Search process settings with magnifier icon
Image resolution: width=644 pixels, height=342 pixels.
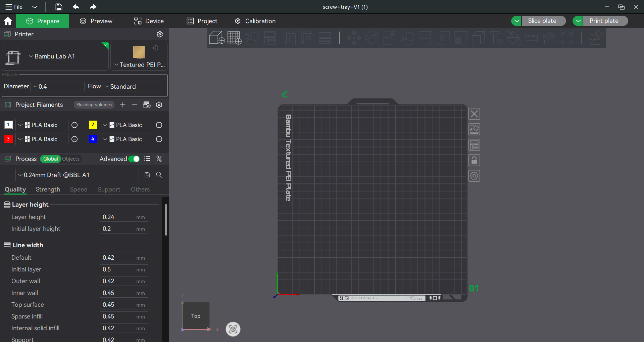pyautogui.click(x=159, y=175)
